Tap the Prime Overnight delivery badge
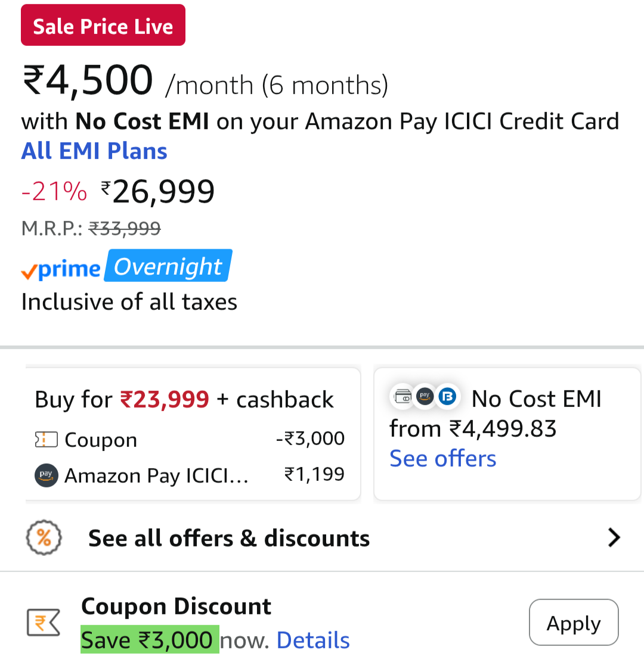 click(x=126, y=267)
